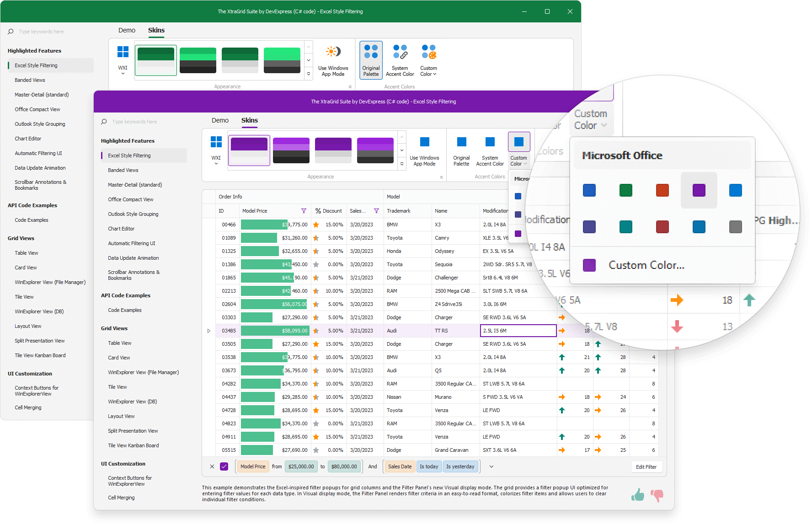Click the Edit Filter button
This screenshot has height=525, width=812.
point(646,466)
